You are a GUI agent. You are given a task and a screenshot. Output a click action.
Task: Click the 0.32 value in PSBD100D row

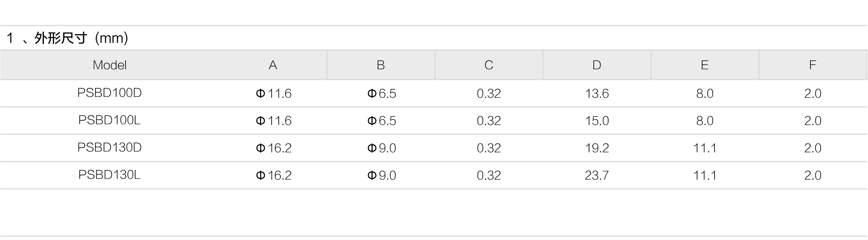coord(489,93)
